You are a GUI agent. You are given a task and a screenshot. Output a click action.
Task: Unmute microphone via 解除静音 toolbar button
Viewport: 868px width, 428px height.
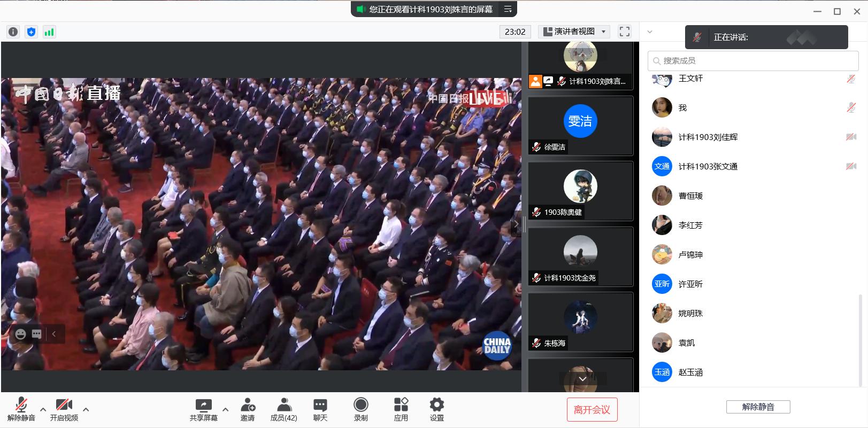(21, 409)
